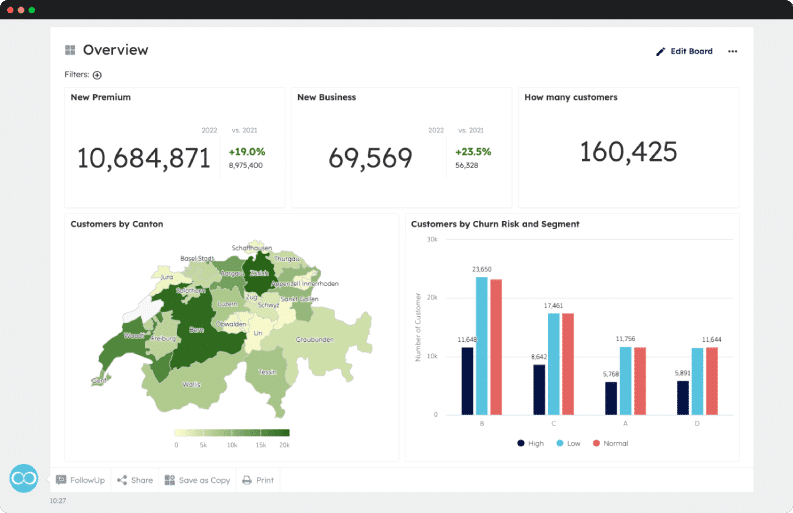
Task: Select the Luzern canton on the map
Action: tap(228, 305)
